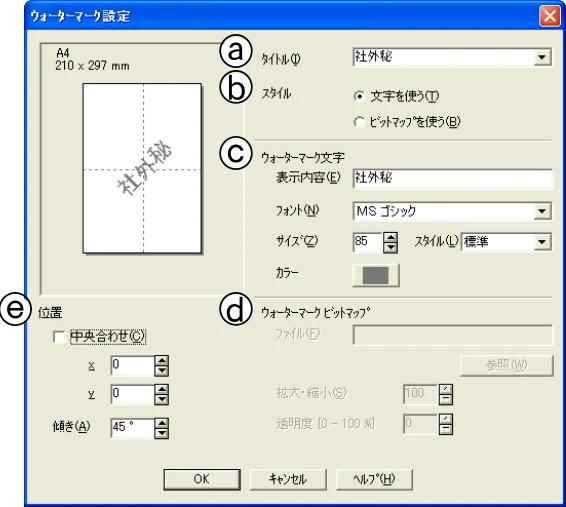The width and height of the screenshot is (566, 507).
Task: Click the x position input field
Action: tap(132, 366)
